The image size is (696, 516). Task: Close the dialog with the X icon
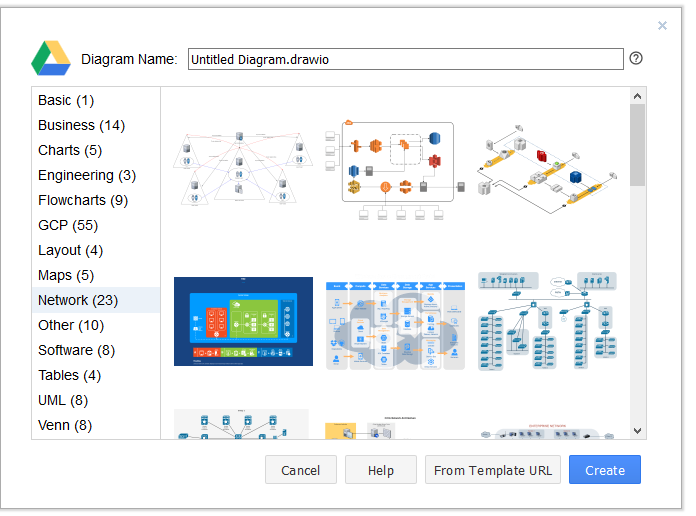click(x=662, y=26)
